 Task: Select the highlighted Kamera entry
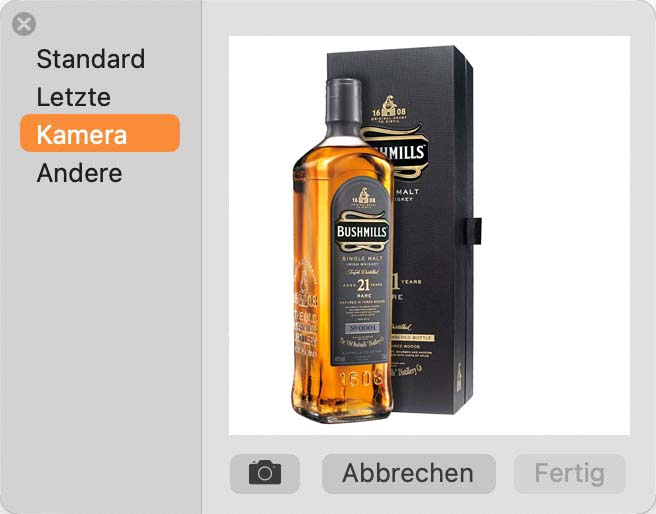pos(100,133)
